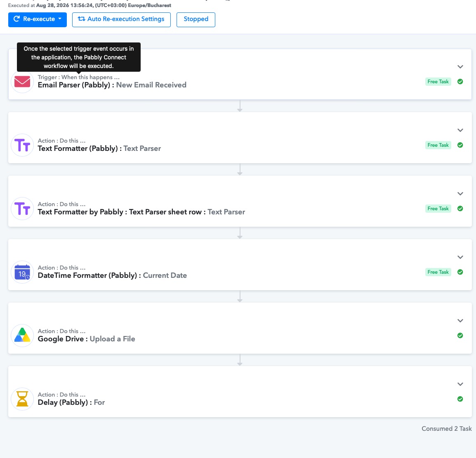476x458 pixels.
Task: Click green success check on Text Formatter (Pabbly) step
Action: [460, 145]
